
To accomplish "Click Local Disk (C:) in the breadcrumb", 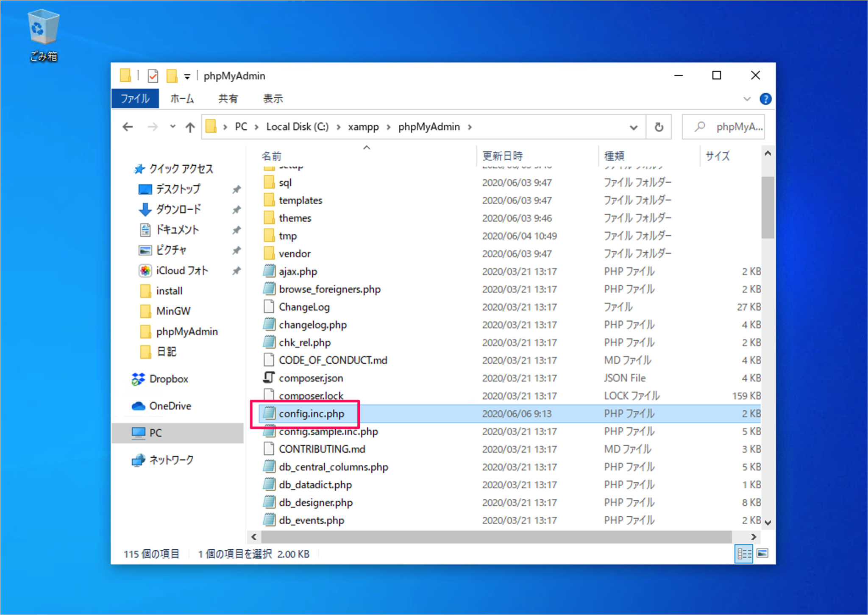I will 297,127.
